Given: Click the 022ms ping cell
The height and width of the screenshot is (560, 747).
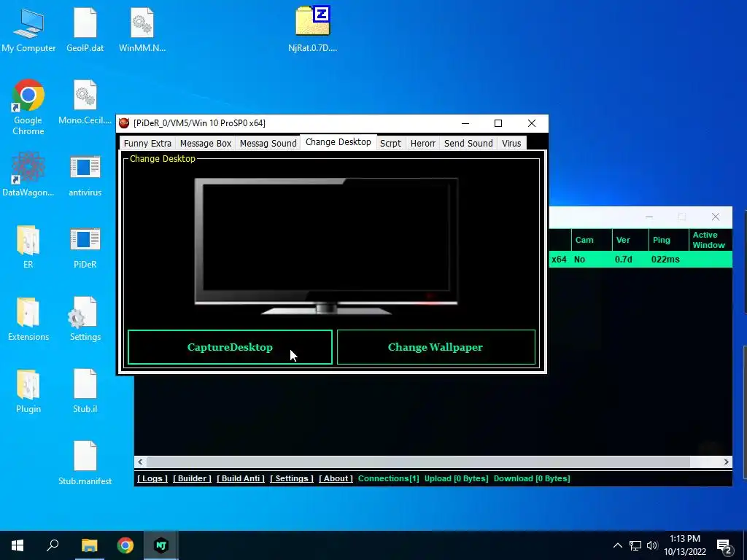Looking at the screenshot, I should tap(665, 260).
